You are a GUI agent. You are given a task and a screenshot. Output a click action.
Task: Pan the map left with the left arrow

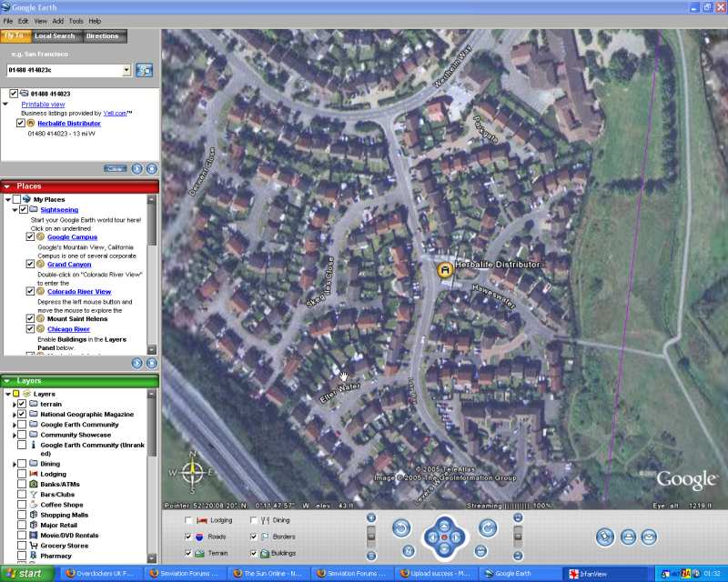pos(432,537)
